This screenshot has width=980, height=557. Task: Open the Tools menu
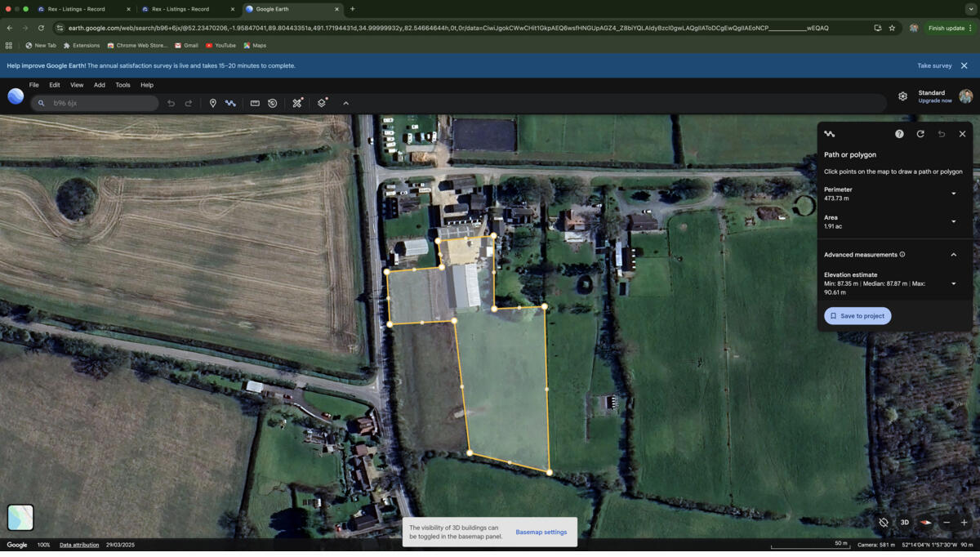point(122,85)
